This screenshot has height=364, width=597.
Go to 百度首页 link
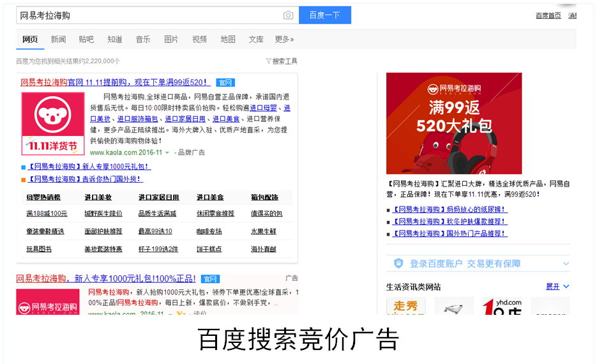pyautogui.click(x=548, y=15)
